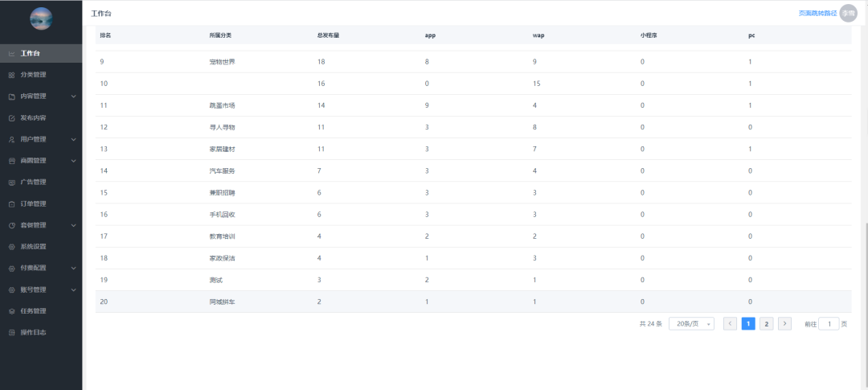
Task: Click the 家居建材 category cell
Action: (x=222, y=149)
